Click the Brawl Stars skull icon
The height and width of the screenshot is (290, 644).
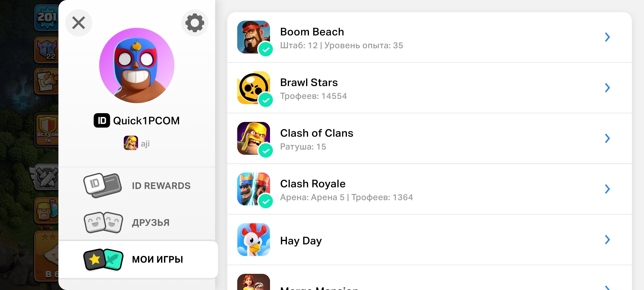[x=252, y=87]
